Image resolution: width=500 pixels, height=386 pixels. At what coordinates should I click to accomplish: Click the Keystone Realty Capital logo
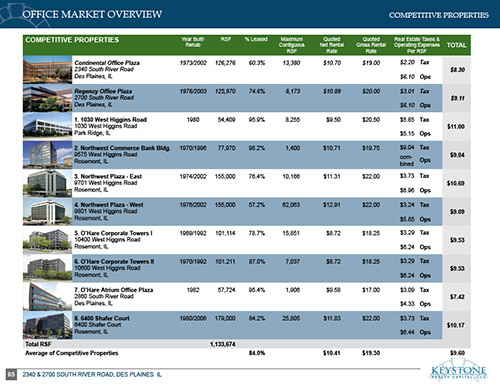458,371
